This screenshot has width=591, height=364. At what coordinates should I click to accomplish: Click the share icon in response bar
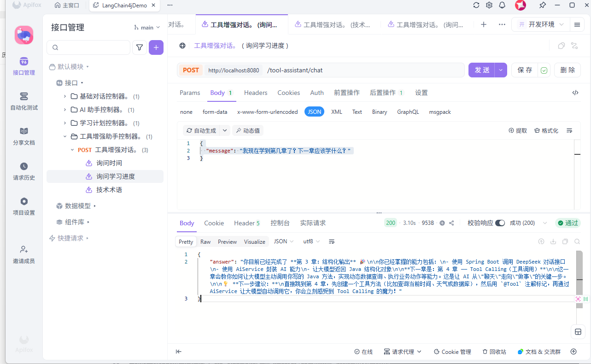[451, 223]
